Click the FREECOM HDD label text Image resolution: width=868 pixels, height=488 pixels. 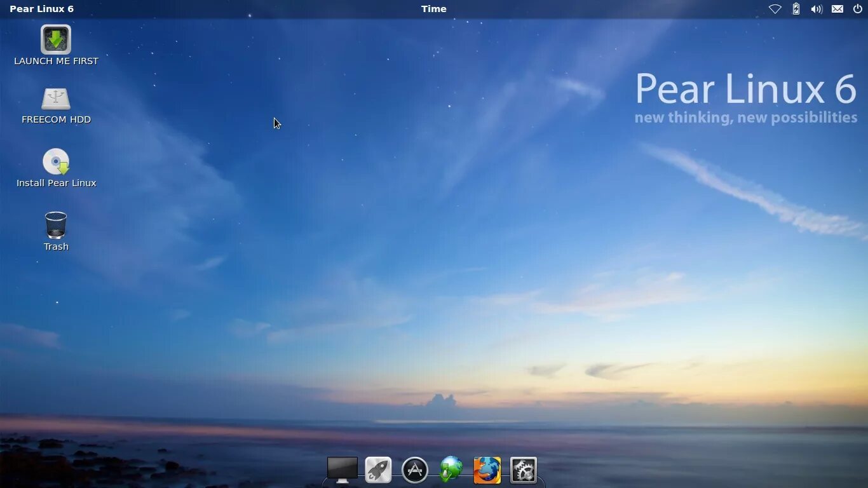pos(57,119)
